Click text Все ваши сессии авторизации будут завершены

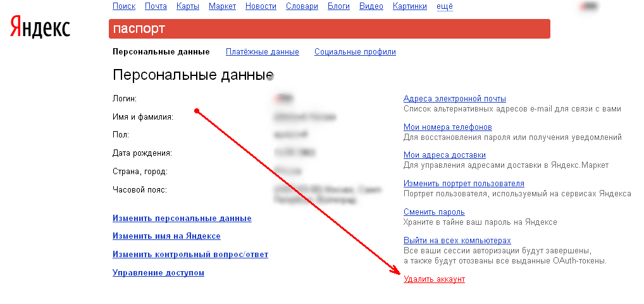coord(497,251)
